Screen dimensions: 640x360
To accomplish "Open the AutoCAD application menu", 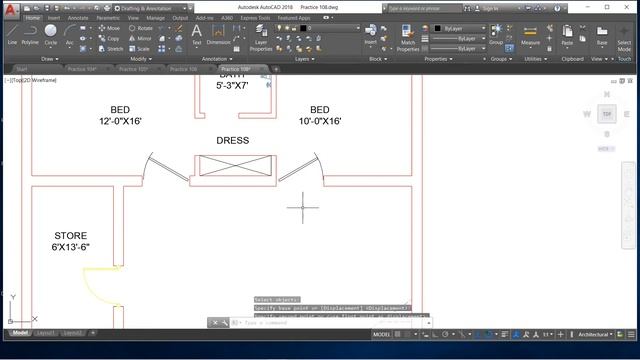I will [10, 10].
